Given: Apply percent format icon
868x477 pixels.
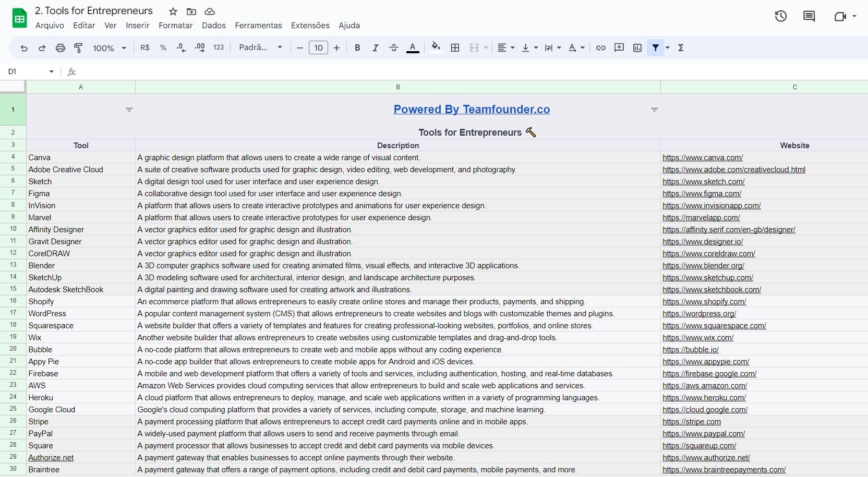Looking at the screenshot, I should tap(163, 47).
